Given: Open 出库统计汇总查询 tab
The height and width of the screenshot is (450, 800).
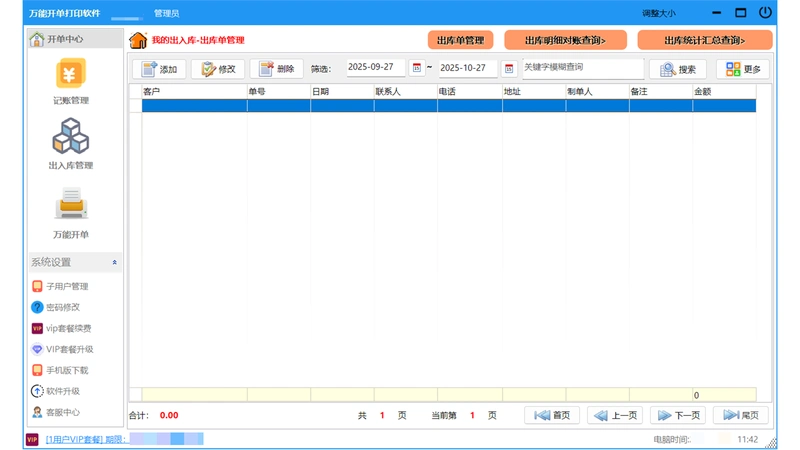Looking at the screenshot, I should point(705,40).
